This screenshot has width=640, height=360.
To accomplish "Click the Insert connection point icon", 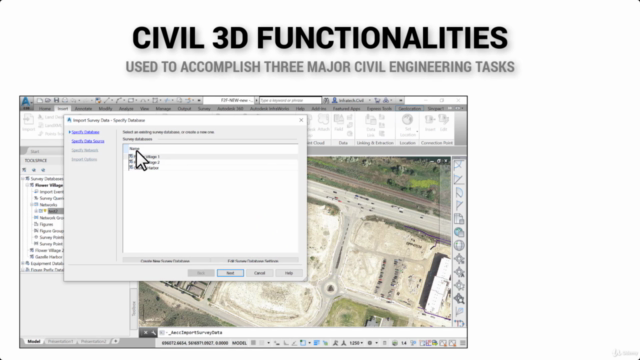I will click(x=430, y=120).
